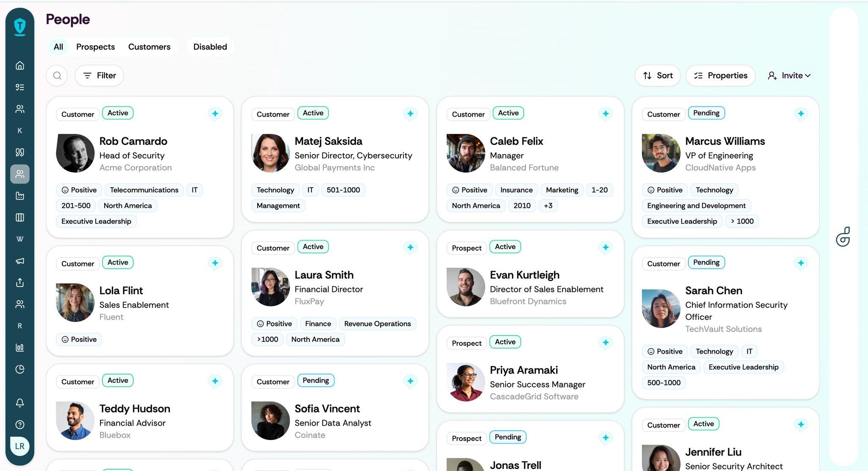Screen dimensions: 868x471
Task: Click the sparkle icon on Priya Aramaki's card
Action: (606, 342)
